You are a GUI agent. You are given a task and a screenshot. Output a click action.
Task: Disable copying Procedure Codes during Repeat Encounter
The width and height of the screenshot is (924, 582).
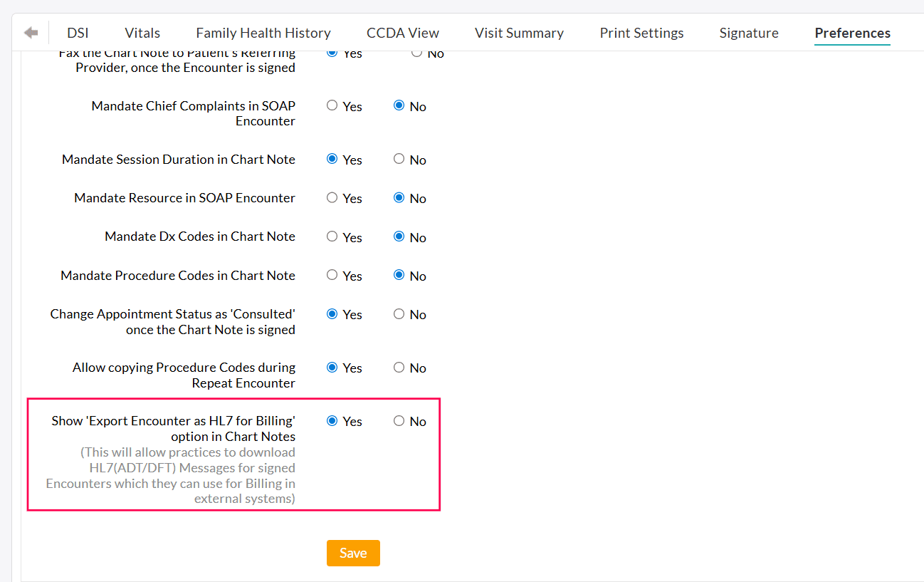click(399, 368)
